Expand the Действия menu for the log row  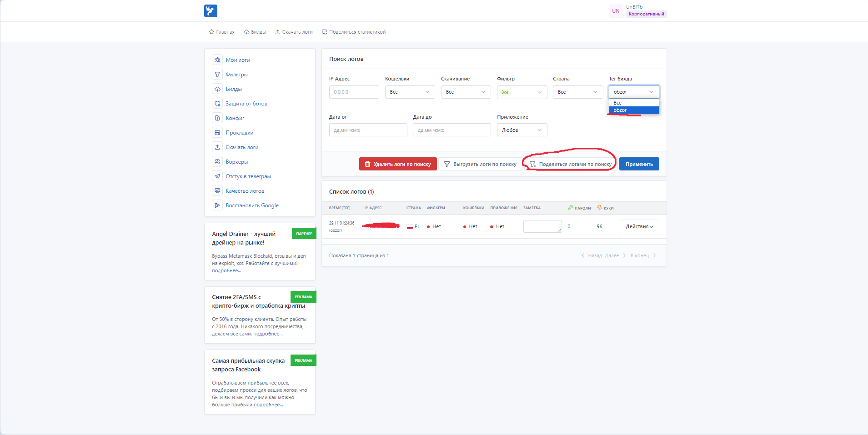[639, 226]
